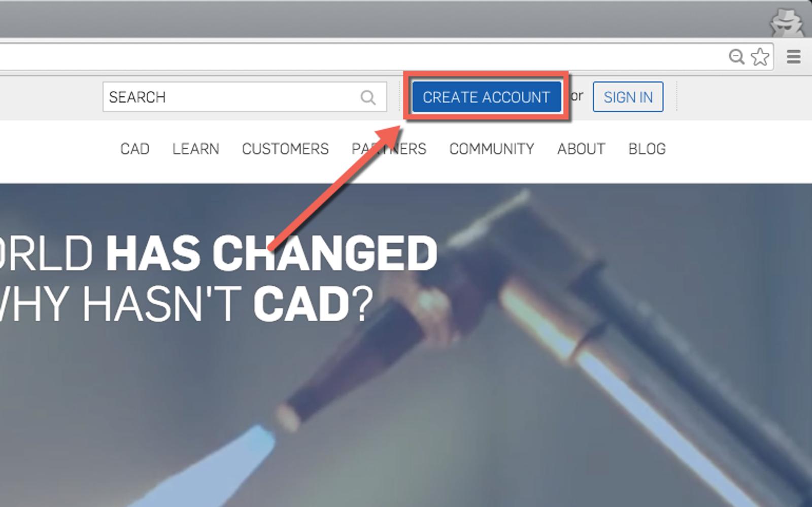Click the search magnifier icon in the SEARCH box
812x507 pixels.
click(368, 97)
